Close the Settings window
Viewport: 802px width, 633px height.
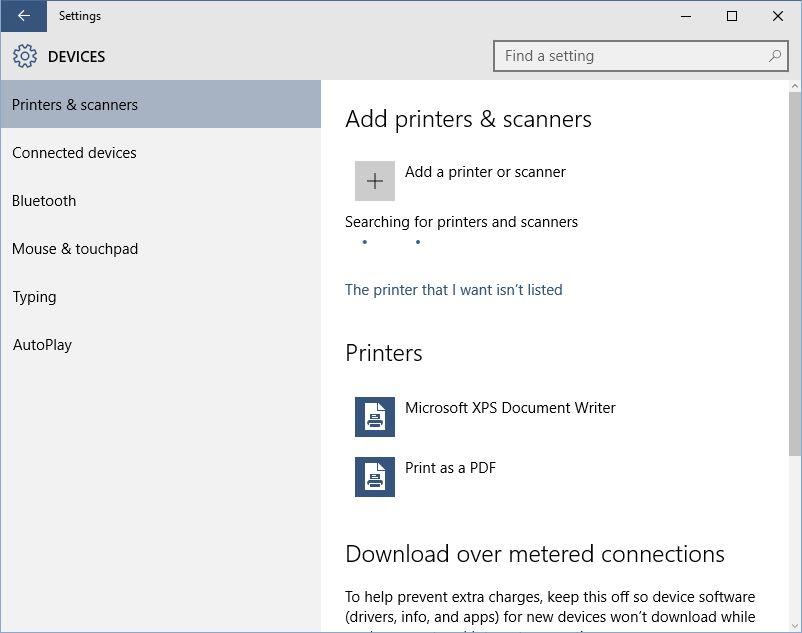(778, 16)
